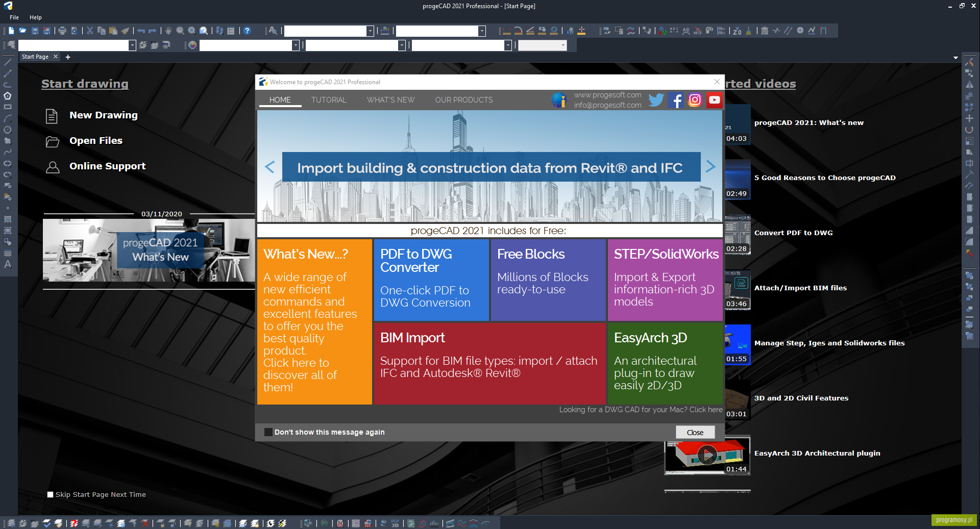This screenshot has width=980, height=529.
Task: Show previous banner slide arrow
Action: [x=270, y=167]
